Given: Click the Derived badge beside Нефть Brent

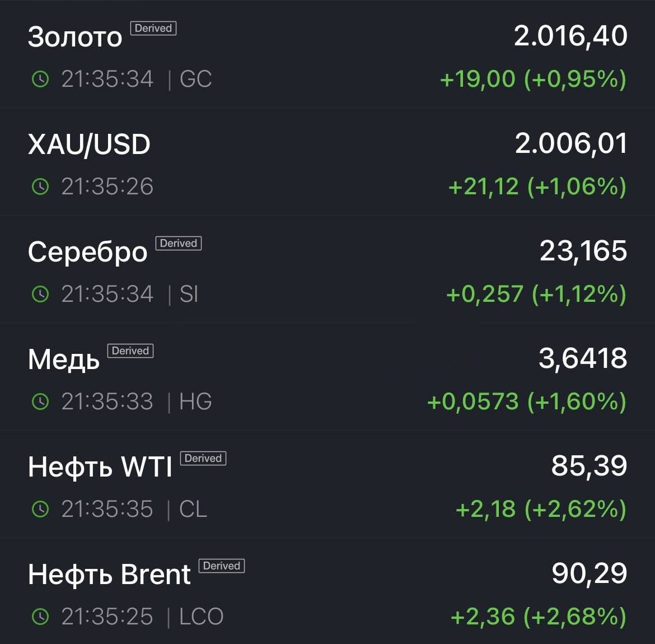Looking at the screenshot, I should (x=222, y=566).
